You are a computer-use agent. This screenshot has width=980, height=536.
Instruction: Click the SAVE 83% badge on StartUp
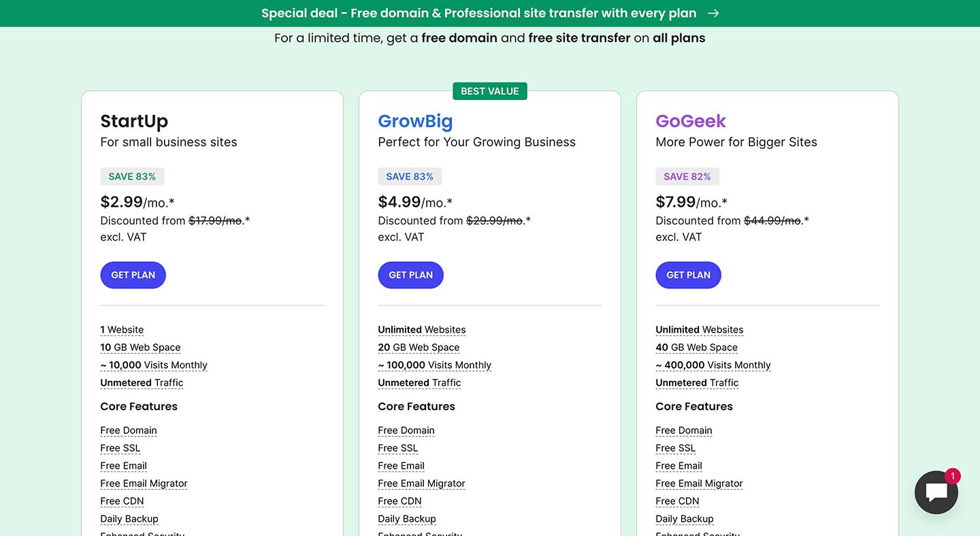point(132,177)
